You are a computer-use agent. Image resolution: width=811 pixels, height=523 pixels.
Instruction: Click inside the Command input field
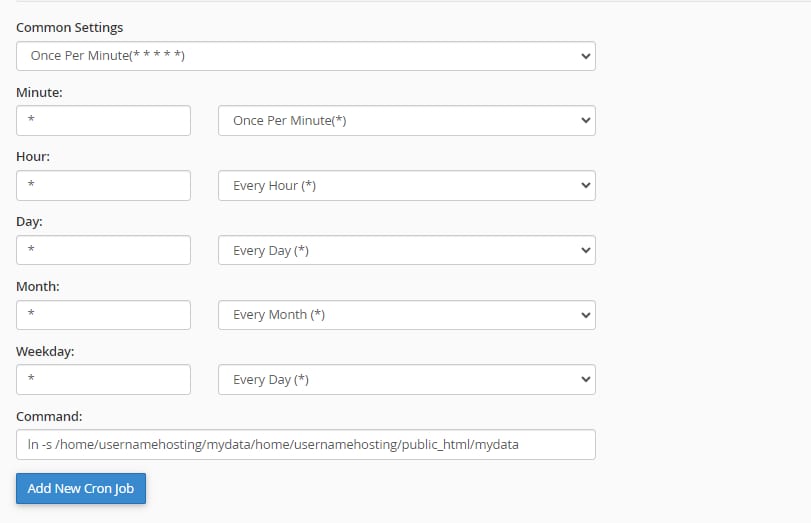point(305,444)
